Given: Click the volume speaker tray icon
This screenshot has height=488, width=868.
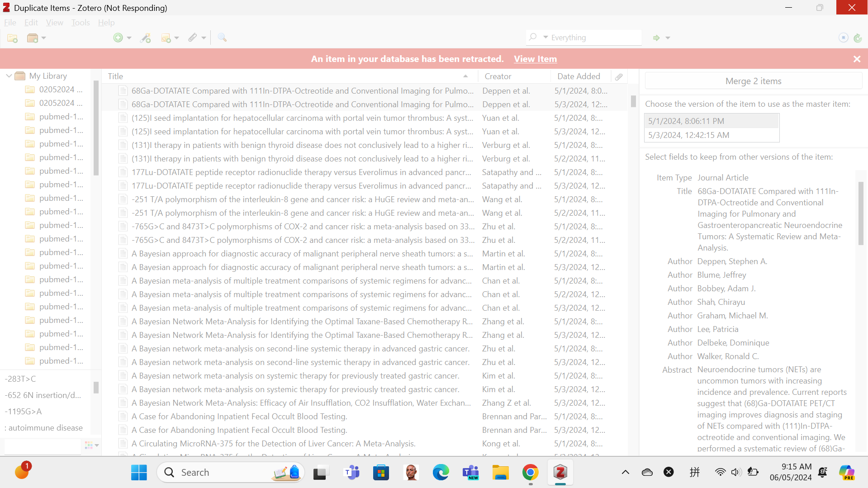Looking at the screenshot, I should click(736, 473).
